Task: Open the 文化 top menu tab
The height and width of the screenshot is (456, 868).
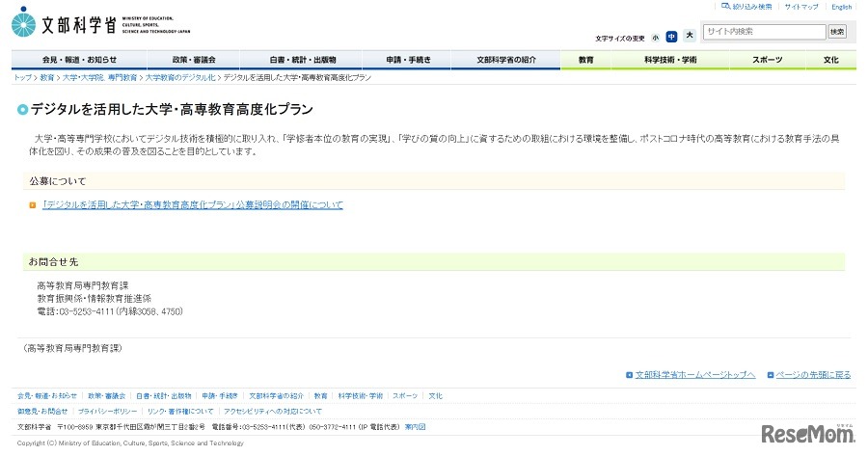Action: pyautogui.click(x=831, y=59)
